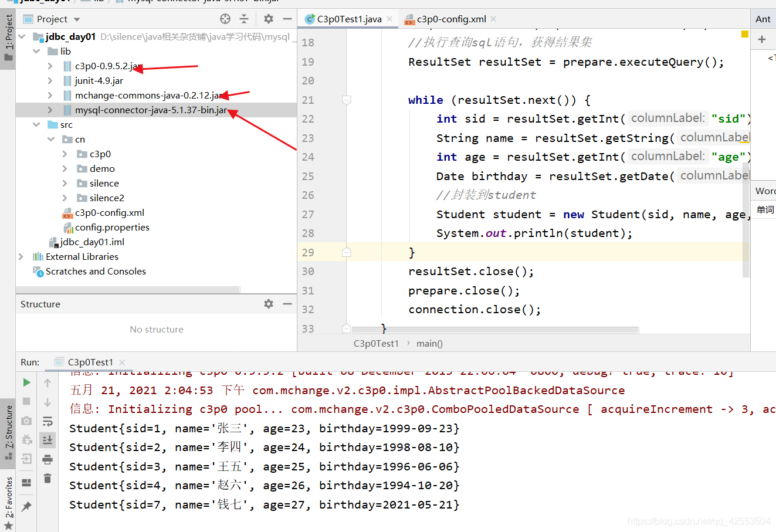Collapse the while loop fold at line 21
776x532 pixels.
click(x=347, y=100)
